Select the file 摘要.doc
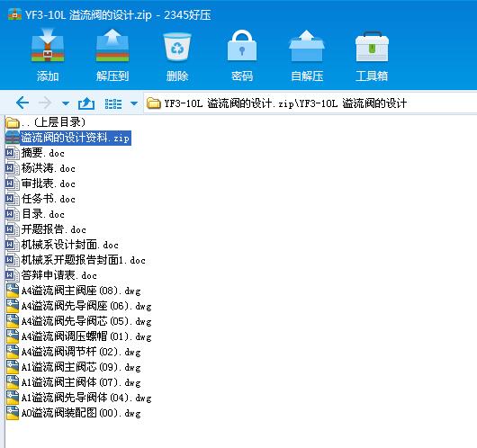 35,153
